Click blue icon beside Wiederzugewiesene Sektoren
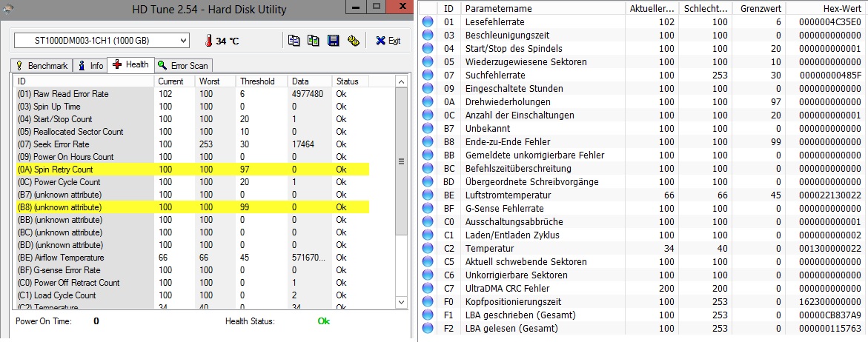This screenshot has height=342, width=868. (x=427, y=62)
